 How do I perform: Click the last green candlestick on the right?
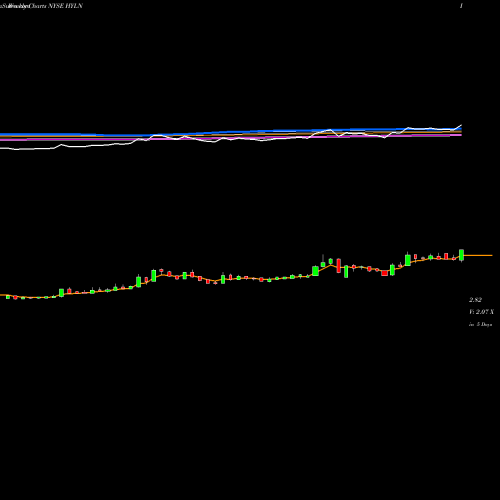click(x=461, y=255)
